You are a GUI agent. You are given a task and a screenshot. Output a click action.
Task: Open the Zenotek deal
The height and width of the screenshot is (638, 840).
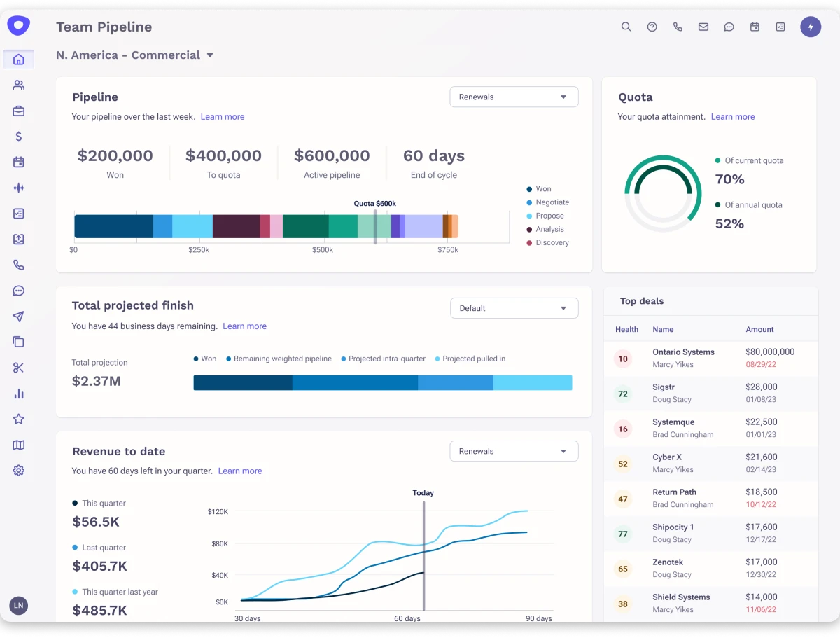coord(710,569)
